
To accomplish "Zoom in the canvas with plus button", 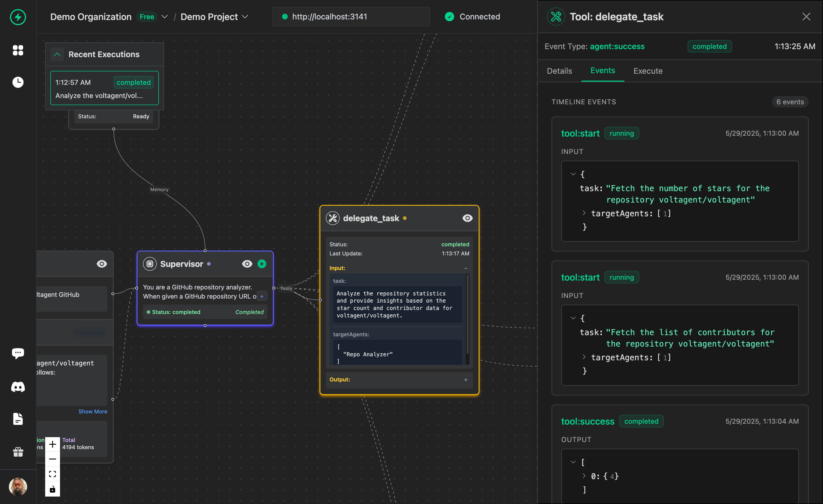I will click(53, 445).
